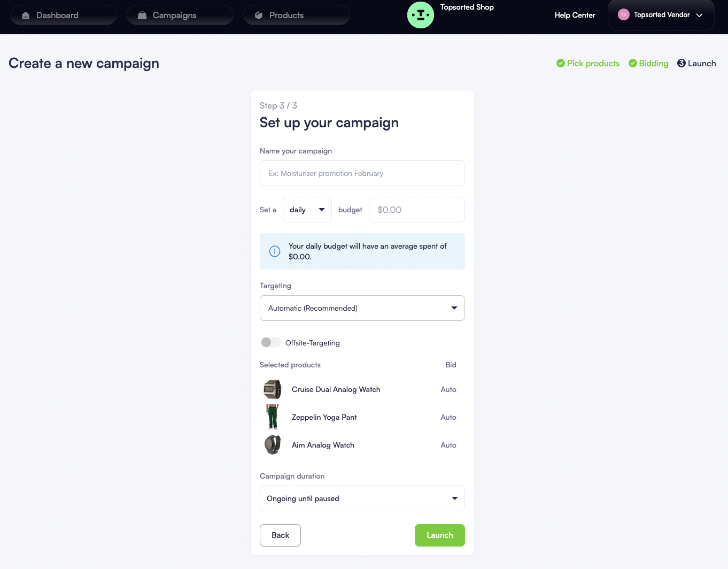
Task: Click the Pick products green checkmark icon
Action: pyautogui.click(x=561, y=63)
